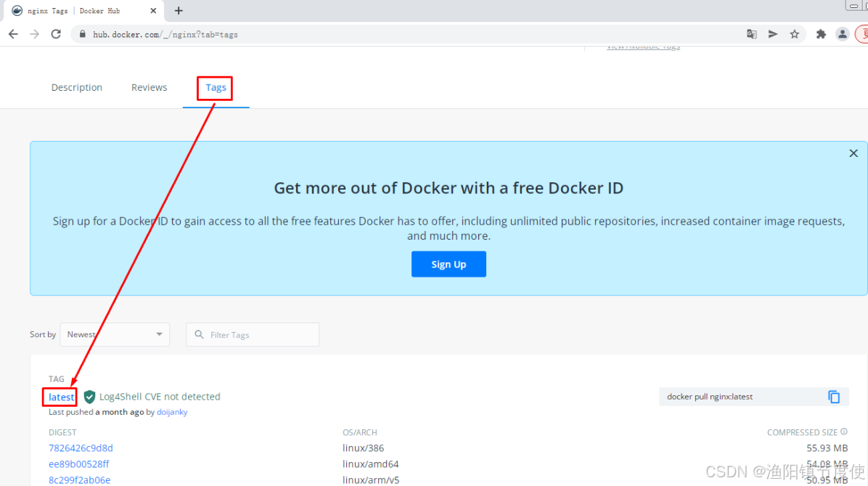Focus the Filter Tags input field
868x486 pixels.
253,335
